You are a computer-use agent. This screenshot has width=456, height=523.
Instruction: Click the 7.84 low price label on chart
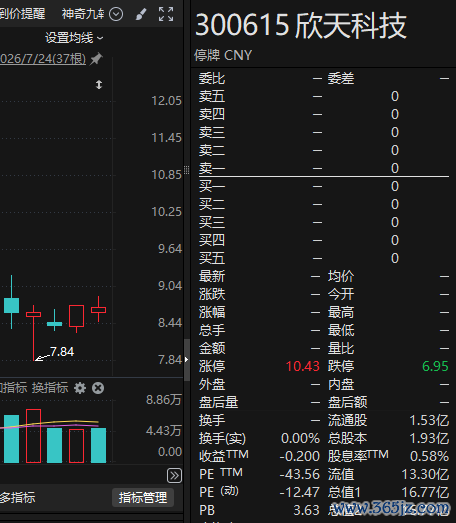click(x=62, y=352)
